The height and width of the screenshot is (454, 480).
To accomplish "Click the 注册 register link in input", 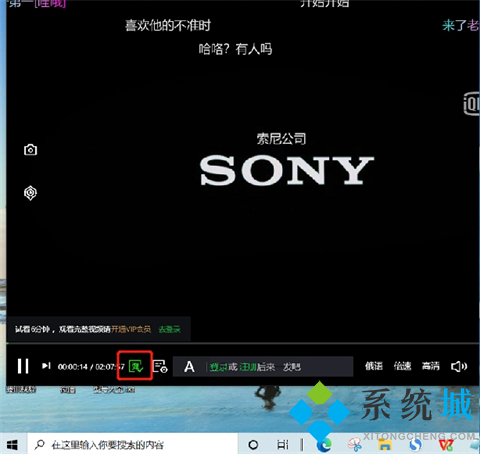I will (x=248, y=367).
